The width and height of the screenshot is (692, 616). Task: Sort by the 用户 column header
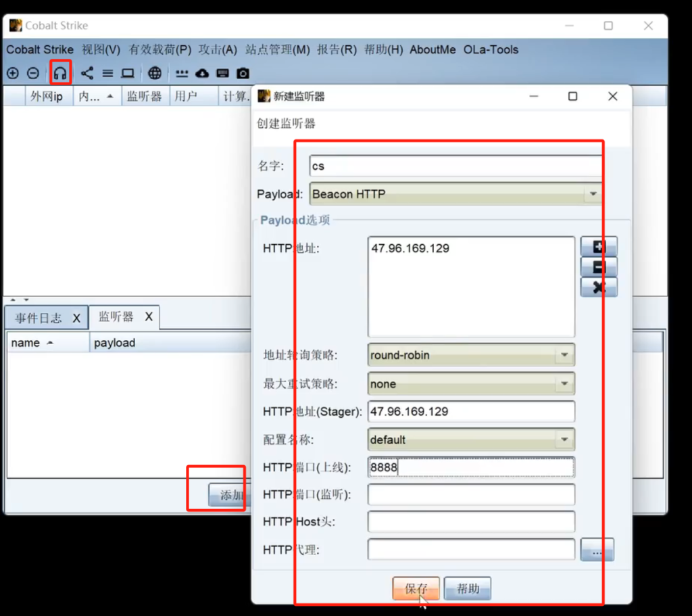(193, 96)
